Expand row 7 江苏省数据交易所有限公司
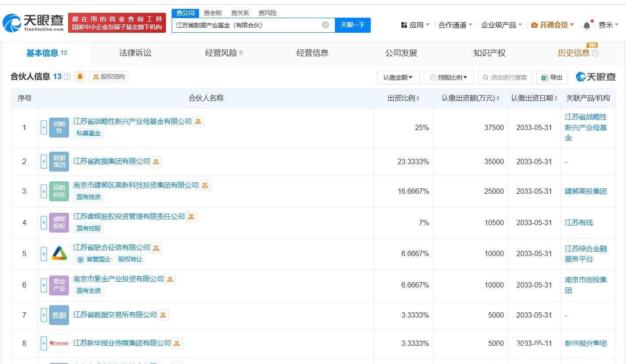The height and width of the screenshot is (364, 626). point(44,315)
